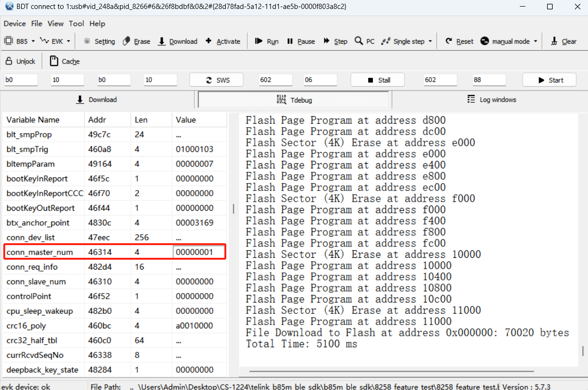Click the 06 input field

(320, 80)
